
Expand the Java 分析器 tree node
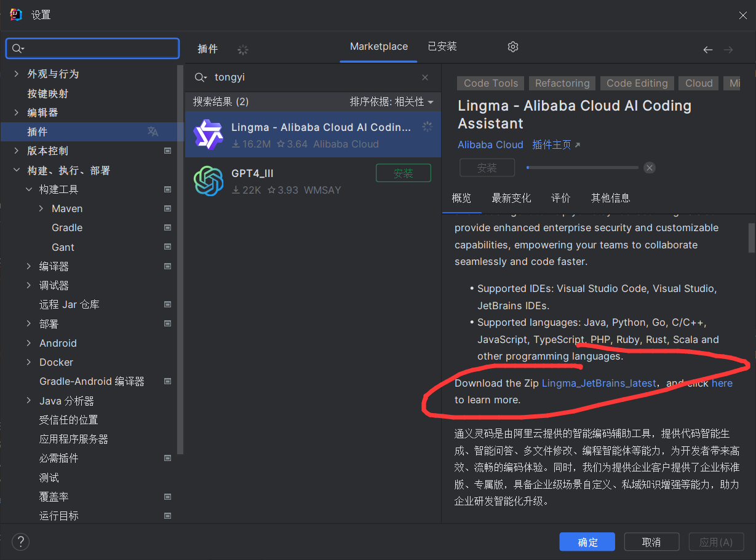tap(29, 401)
